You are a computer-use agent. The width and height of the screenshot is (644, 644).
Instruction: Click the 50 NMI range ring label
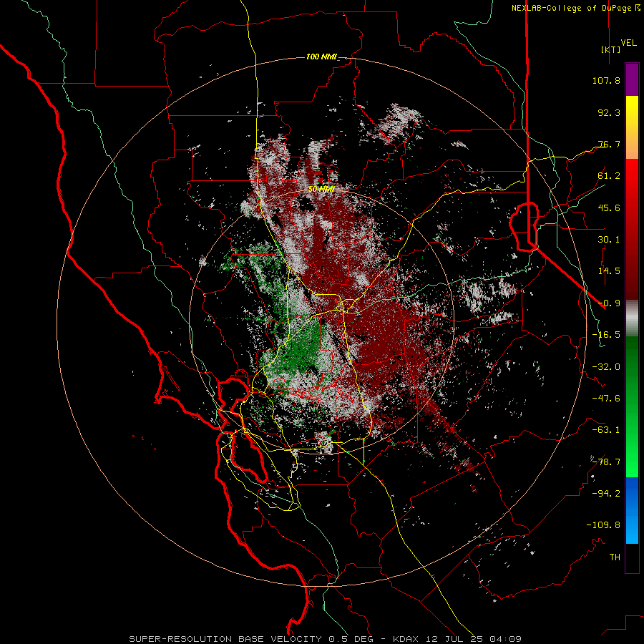pos(321,189)
